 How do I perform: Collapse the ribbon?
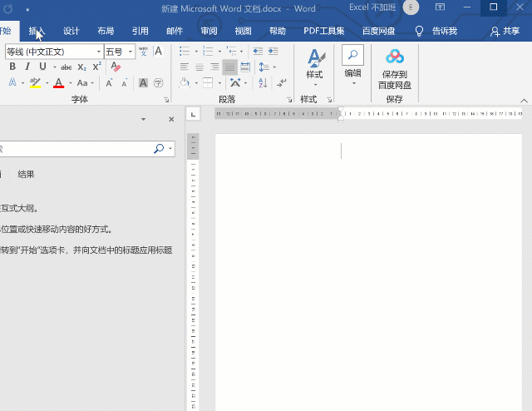524,101
